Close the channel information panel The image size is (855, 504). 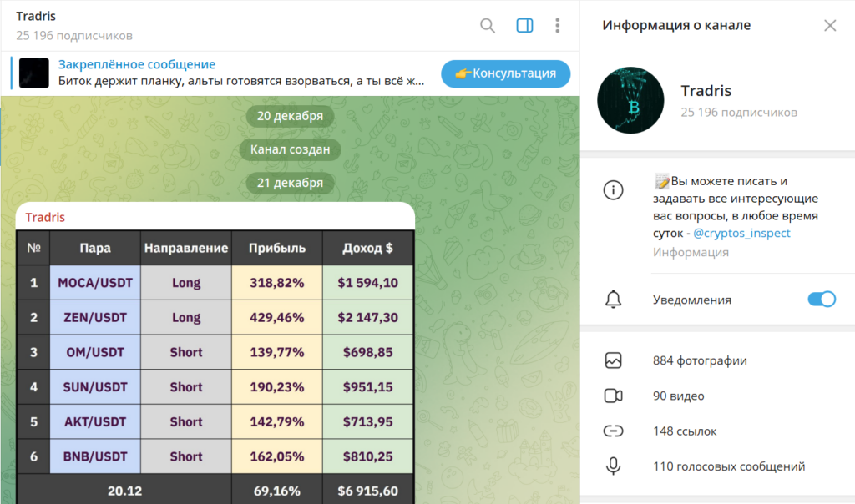(829, 25)
